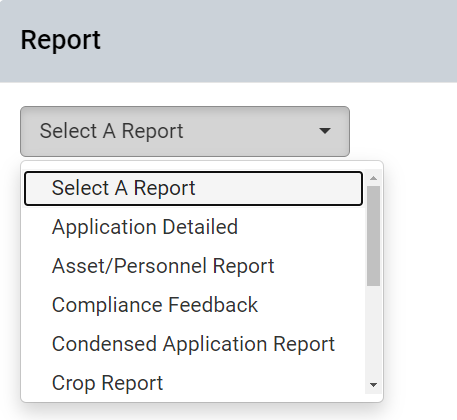Click the scrollbar track below the thumb
The height and width of the screenshot is (420, 457).
[x=373, y=331]
